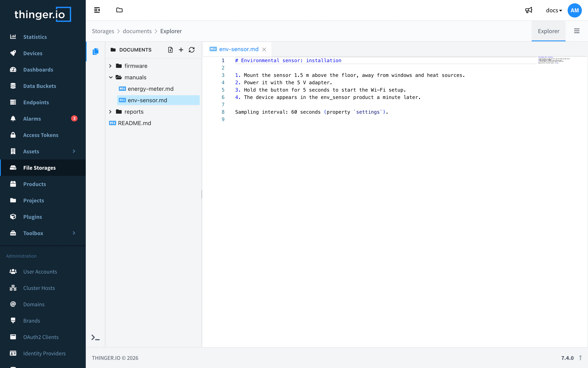Open Products section
This screenshot has width=588, height=368.
(x=43, y=184)
